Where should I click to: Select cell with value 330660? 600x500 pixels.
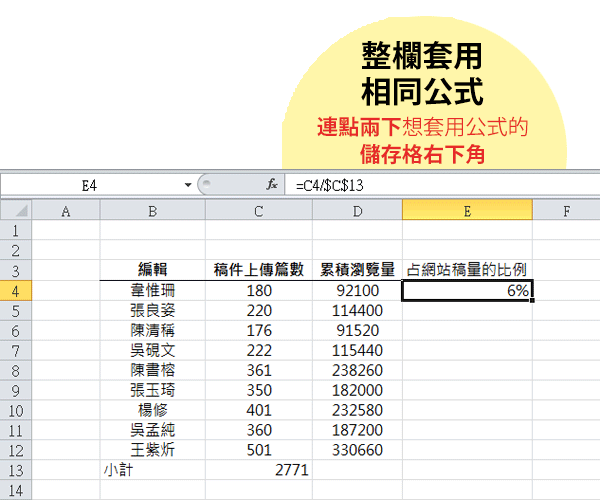(357, 450)
